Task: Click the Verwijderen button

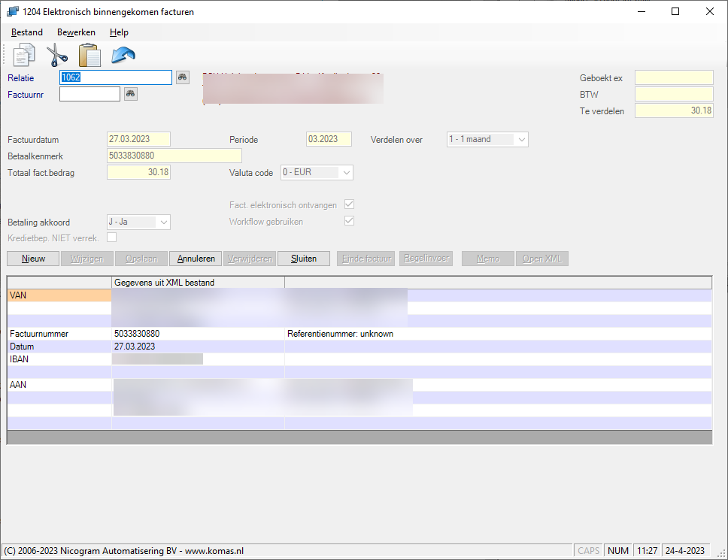Action: point(250,259)
